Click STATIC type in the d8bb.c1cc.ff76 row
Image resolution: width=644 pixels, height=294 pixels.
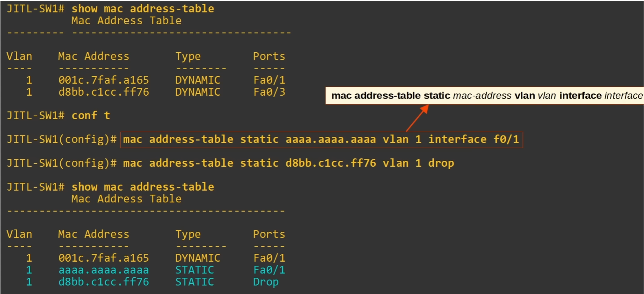(x=194, y=282)
